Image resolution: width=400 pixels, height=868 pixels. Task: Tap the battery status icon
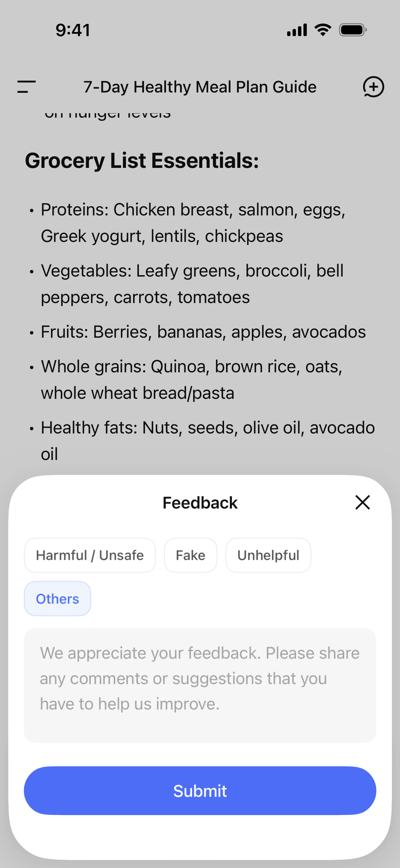tap(352, 30)
